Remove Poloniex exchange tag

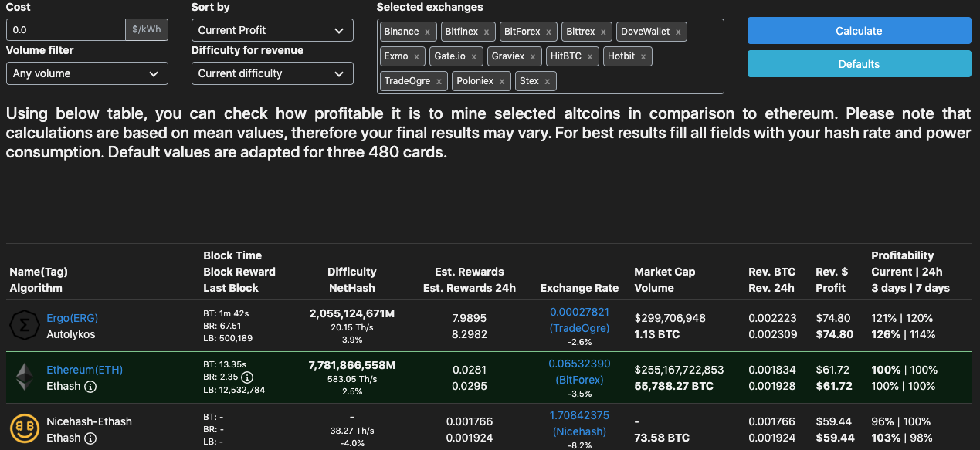point(501,82)
